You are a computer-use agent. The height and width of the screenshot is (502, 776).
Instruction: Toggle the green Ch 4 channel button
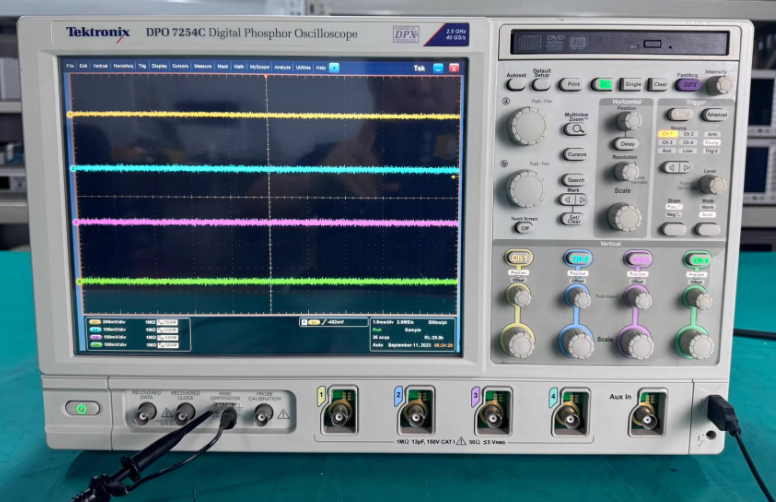(698, 259)
